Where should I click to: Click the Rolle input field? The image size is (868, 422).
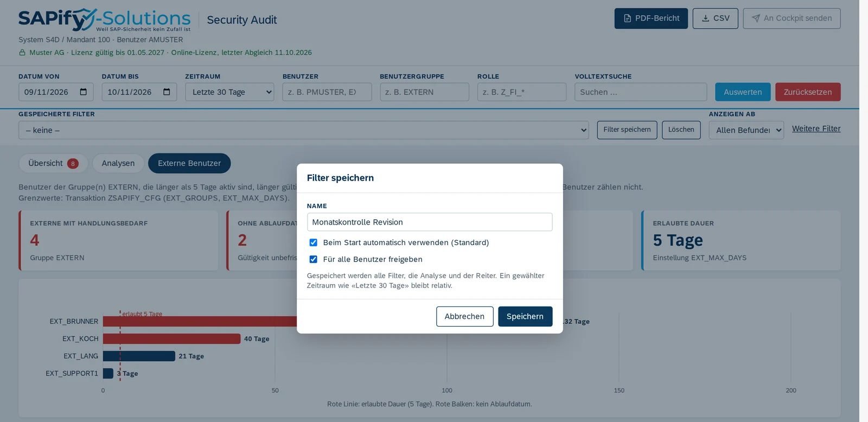(522, 92)
